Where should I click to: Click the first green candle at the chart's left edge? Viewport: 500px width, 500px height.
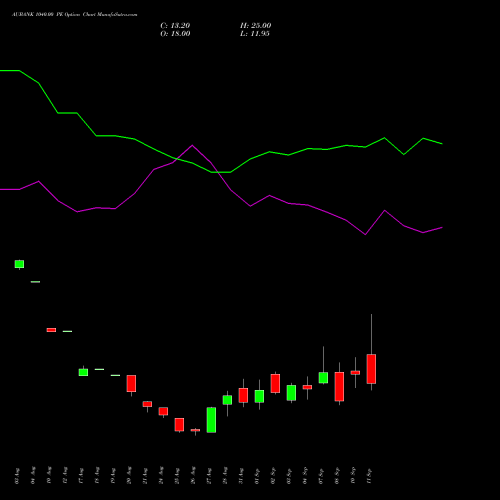click(x=19, y=264)
